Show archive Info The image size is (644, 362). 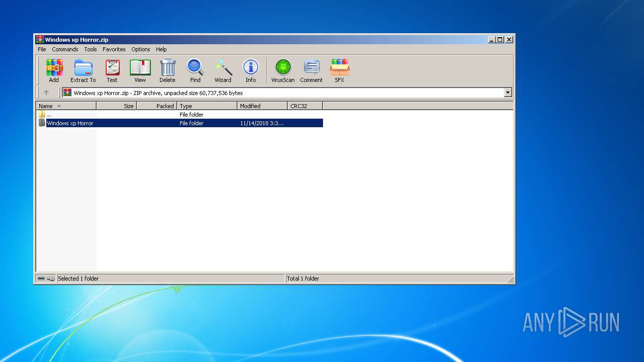(x=251, y=70)
